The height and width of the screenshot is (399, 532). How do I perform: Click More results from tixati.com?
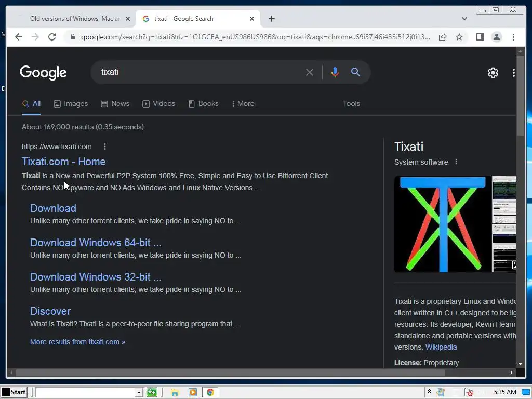[x=77, y=342]
